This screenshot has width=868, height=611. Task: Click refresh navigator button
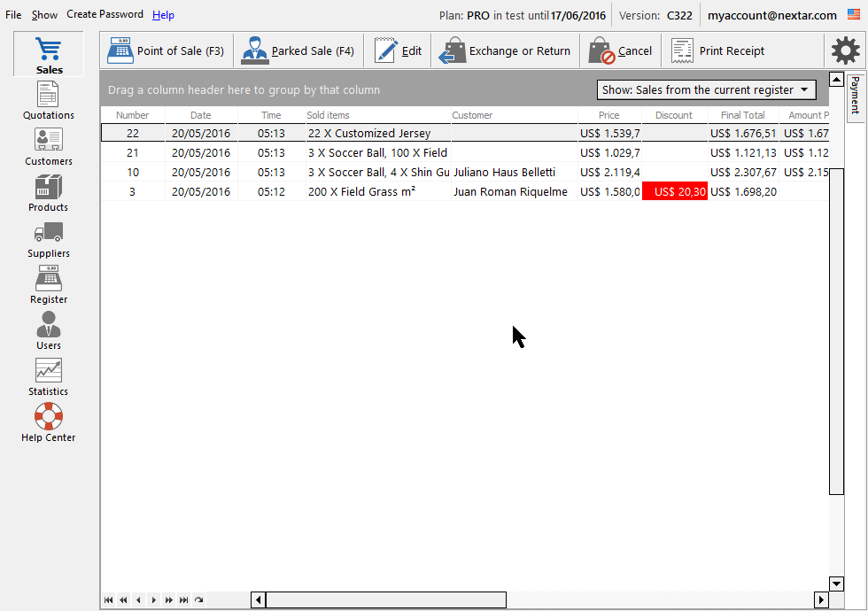point(198,600)
